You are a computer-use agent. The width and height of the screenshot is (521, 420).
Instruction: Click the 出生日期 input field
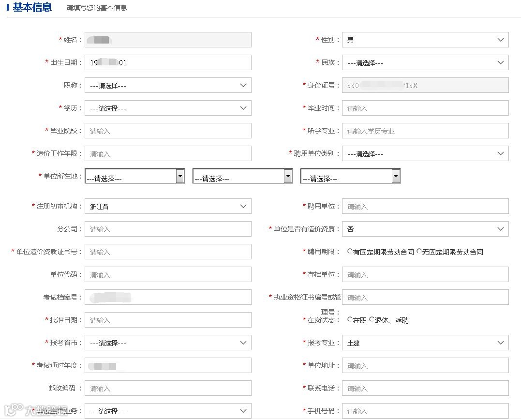[x=168, y=62]
